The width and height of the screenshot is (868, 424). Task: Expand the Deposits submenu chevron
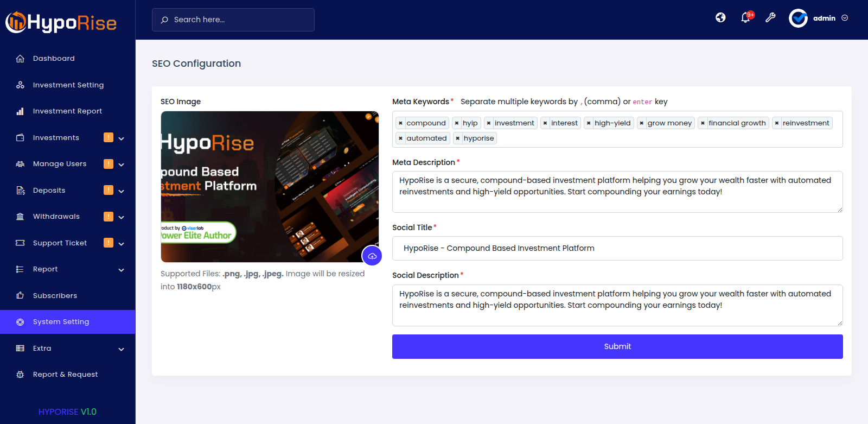tap(122, 191)
